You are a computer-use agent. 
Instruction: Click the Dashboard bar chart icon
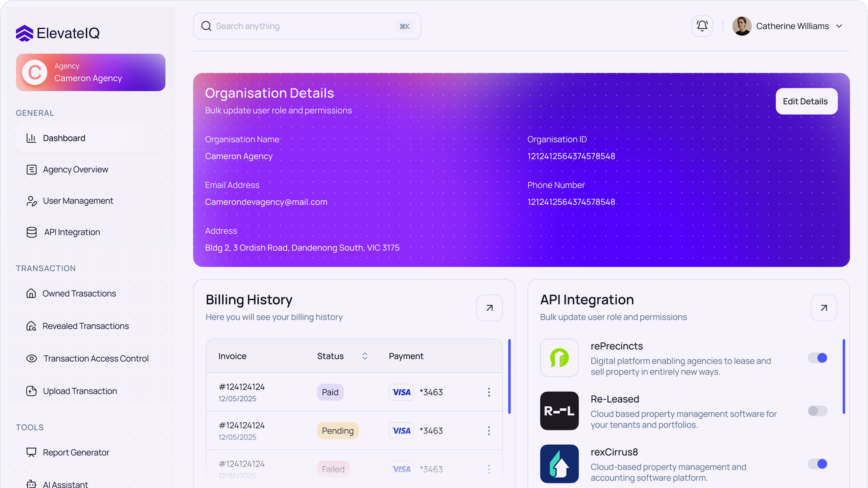coord(31,138)
